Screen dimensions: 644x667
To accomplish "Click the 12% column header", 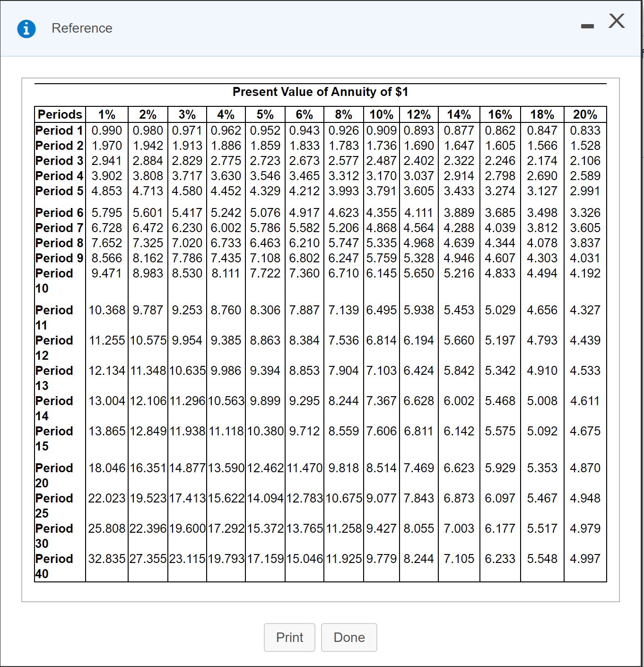I will point(419,114).
